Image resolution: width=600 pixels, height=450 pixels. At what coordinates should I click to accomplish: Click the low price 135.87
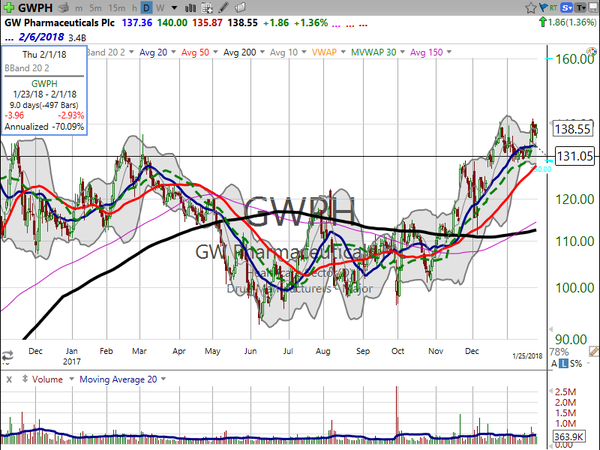click(x=207, y=23)
